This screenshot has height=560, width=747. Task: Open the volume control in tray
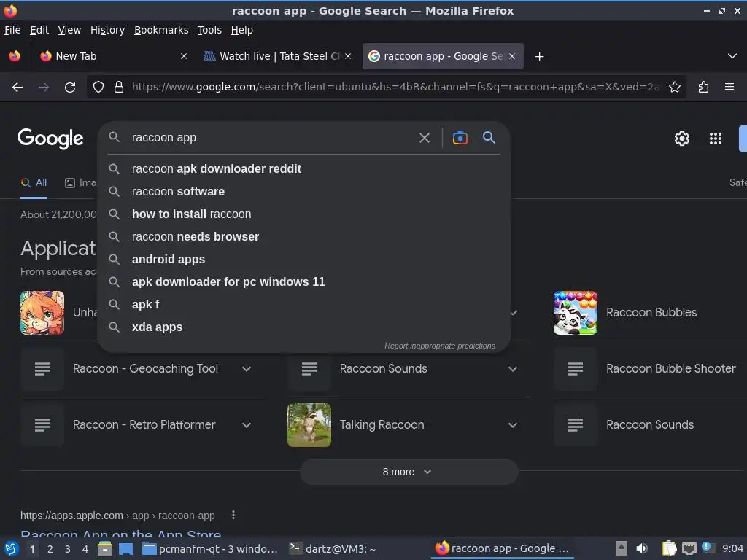point(642,548)
